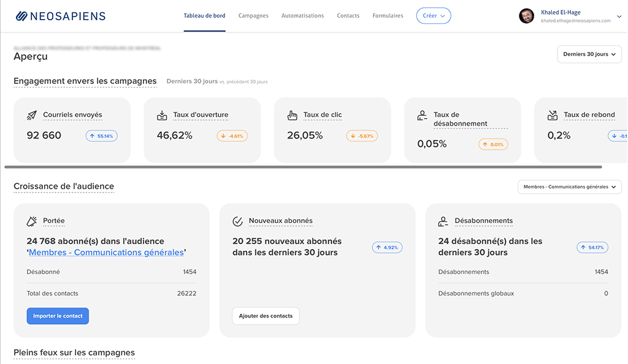Viewport: 628px width, 364px height.
Task: Open the Contacts navigation item
Action: (x=348, y=16)
